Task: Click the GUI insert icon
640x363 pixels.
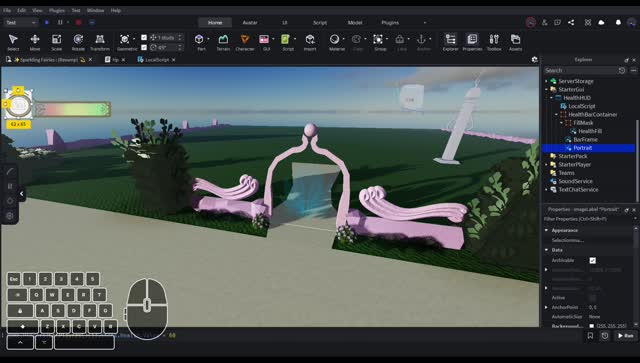Action: click(x=264, y=39)
